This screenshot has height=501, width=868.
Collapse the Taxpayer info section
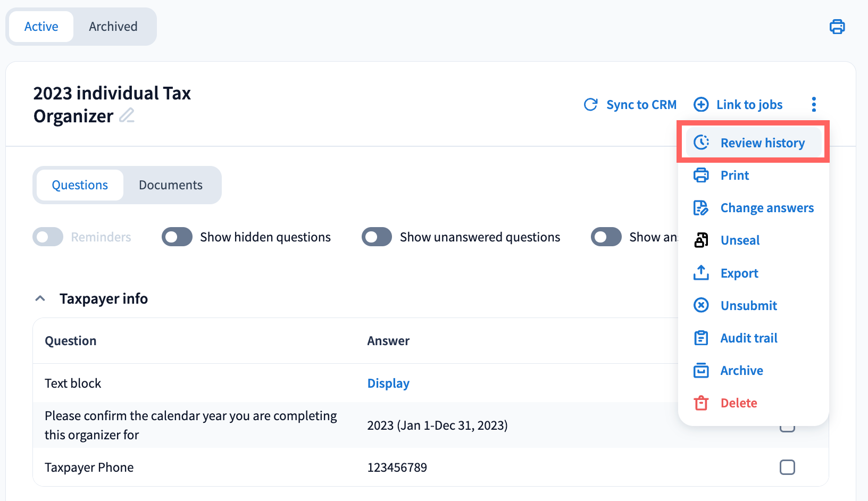click(40, 299)
